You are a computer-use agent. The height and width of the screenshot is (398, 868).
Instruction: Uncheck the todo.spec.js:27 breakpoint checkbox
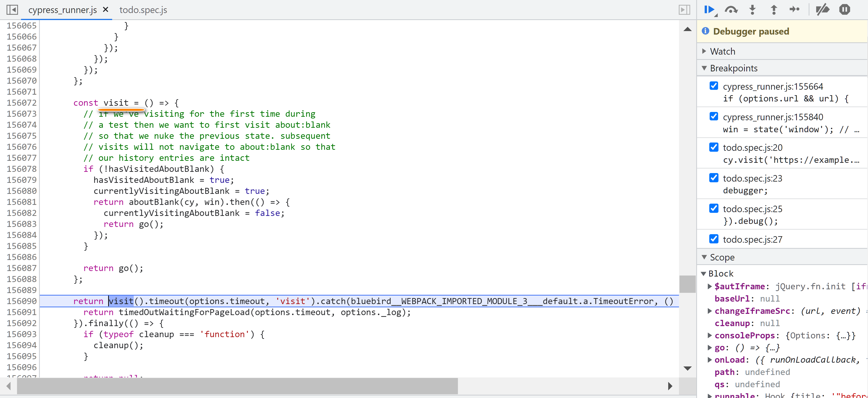click(714, 239)
